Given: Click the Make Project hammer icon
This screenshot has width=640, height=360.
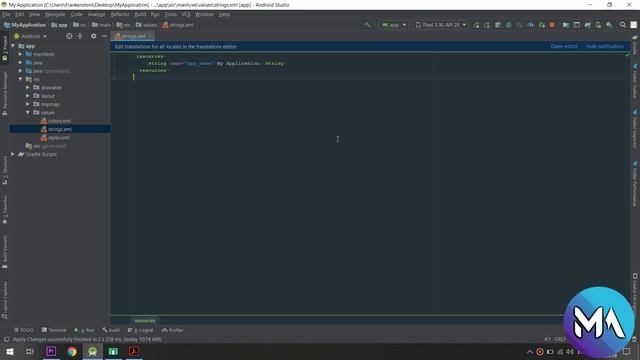Looking at the screenshot, I should (368, 25).
